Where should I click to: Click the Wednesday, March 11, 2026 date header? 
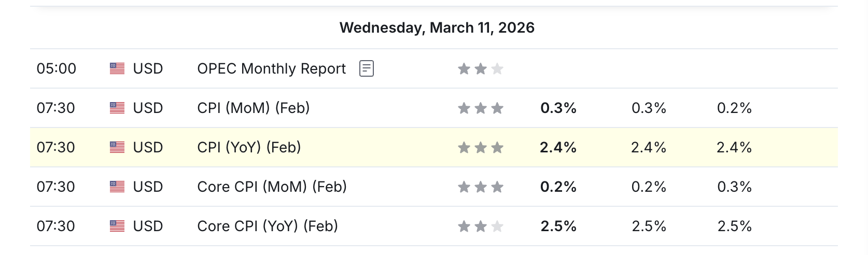(437, 27)
